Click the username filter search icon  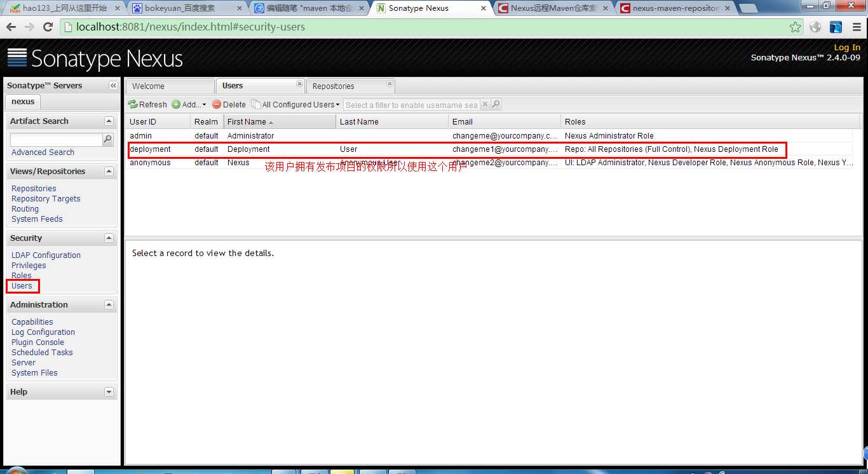496,104
